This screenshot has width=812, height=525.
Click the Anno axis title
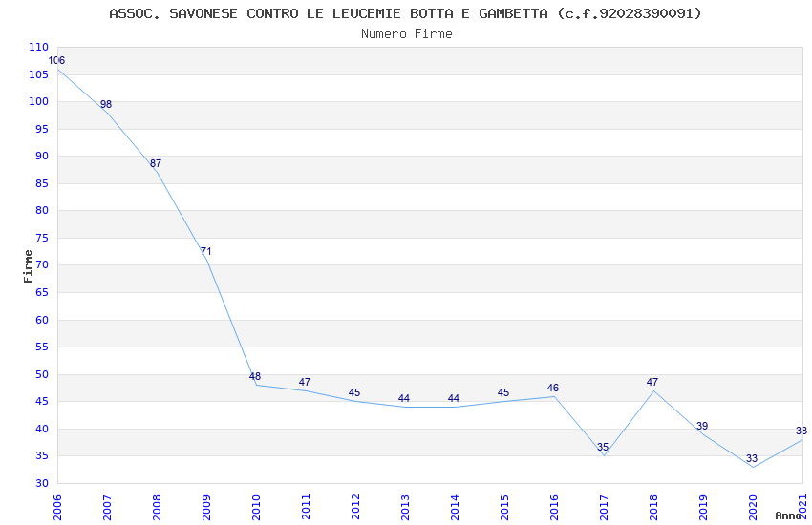[788, 515]
